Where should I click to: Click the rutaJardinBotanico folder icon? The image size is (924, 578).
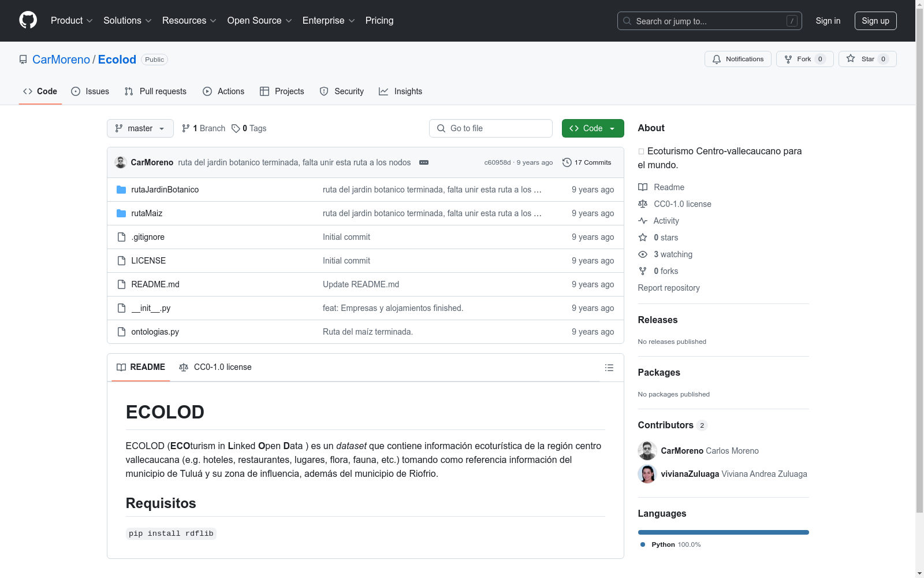[x=121, y=190]
